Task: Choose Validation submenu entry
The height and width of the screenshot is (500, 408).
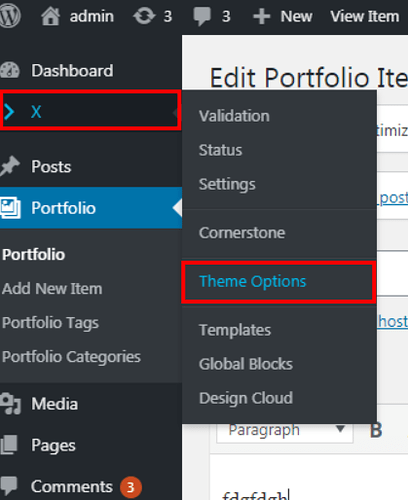Action: tap(234, 116)
